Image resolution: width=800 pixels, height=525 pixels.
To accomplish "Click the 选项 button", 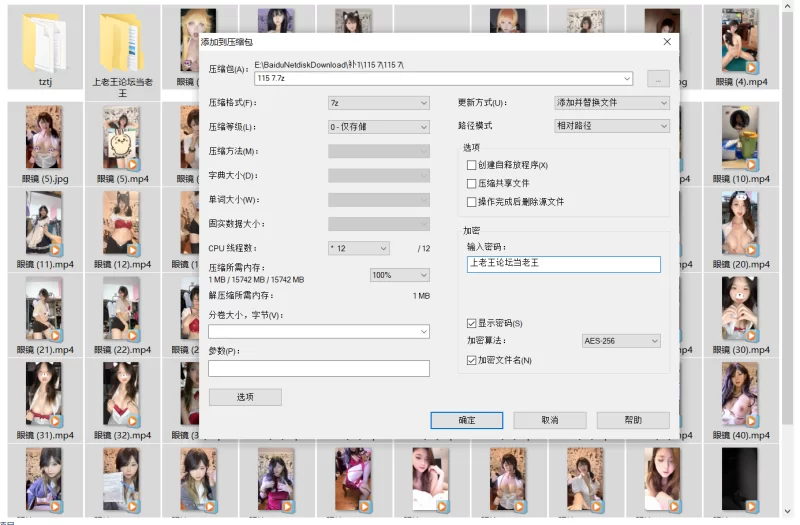I will (x=245, y=397).
